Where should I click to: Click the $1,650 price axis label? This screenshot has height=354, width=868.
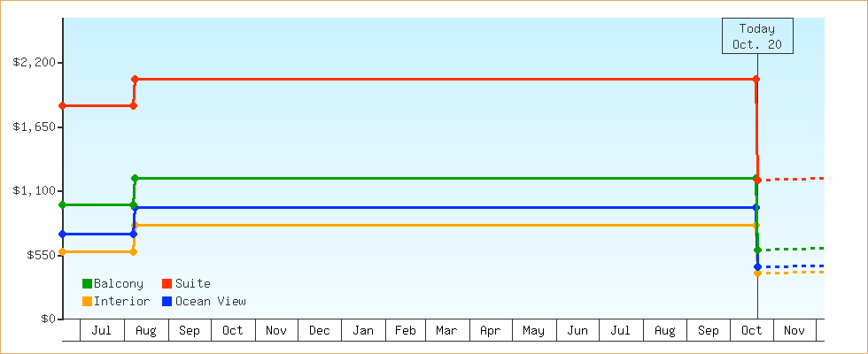pos(35,127)
